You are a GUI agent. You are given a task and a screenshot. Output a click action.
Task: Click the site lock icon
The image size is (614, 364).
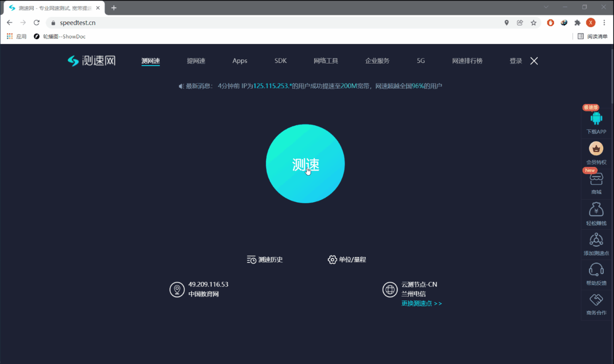coord(53,23)
